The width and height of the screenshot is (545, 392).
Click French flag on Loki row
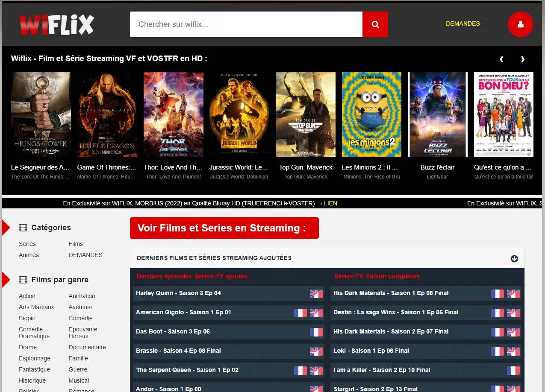pos(498,351)
